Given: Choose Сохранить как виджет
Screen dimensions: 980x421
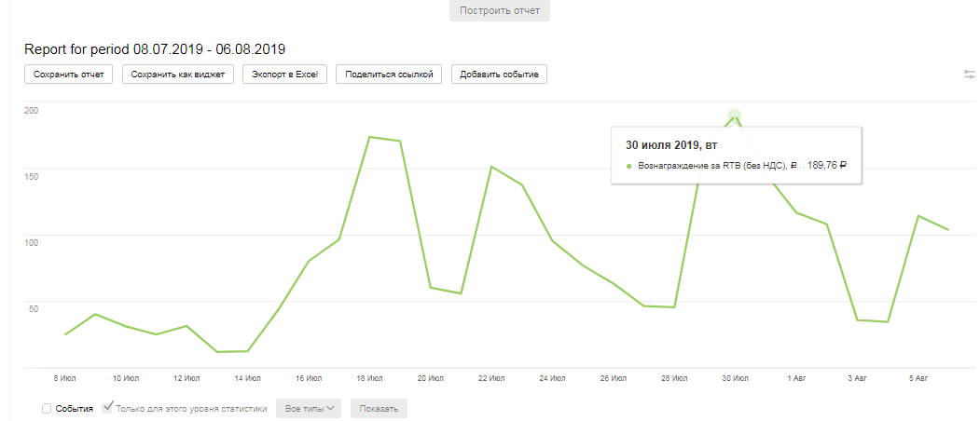Looking at the screenshot, I should pos(178,75).
